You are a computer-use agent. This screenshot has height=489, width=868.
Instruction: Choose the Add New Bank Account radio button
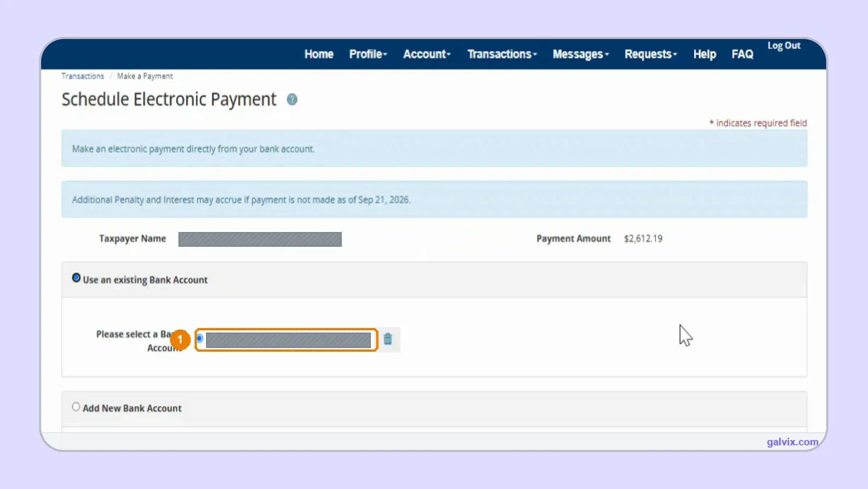pyautogui.click(x=76, y=406)
